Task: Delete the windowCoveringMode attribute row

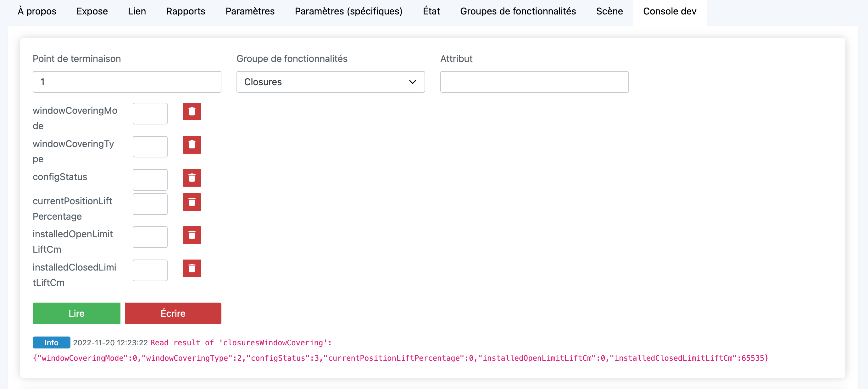Action: pyautogui.click(x=192, y=112)
